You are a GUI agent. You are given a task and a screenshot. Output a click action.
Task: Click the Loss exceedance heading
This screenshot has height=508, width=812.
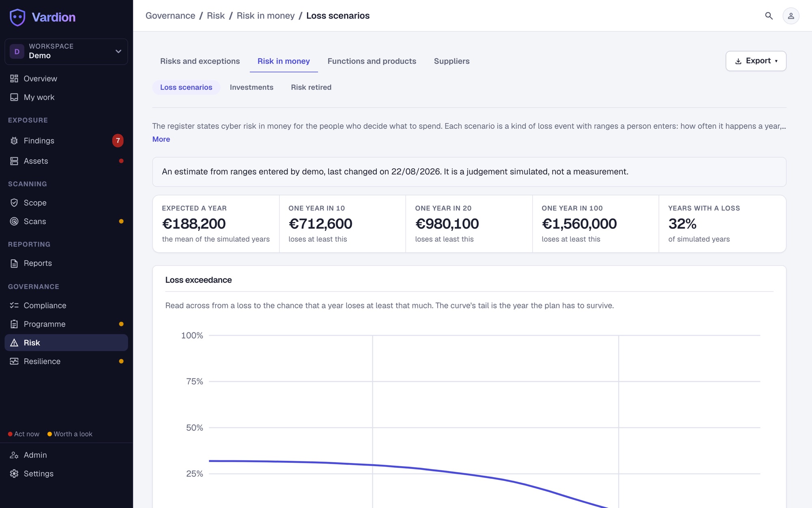click(198, 280)
